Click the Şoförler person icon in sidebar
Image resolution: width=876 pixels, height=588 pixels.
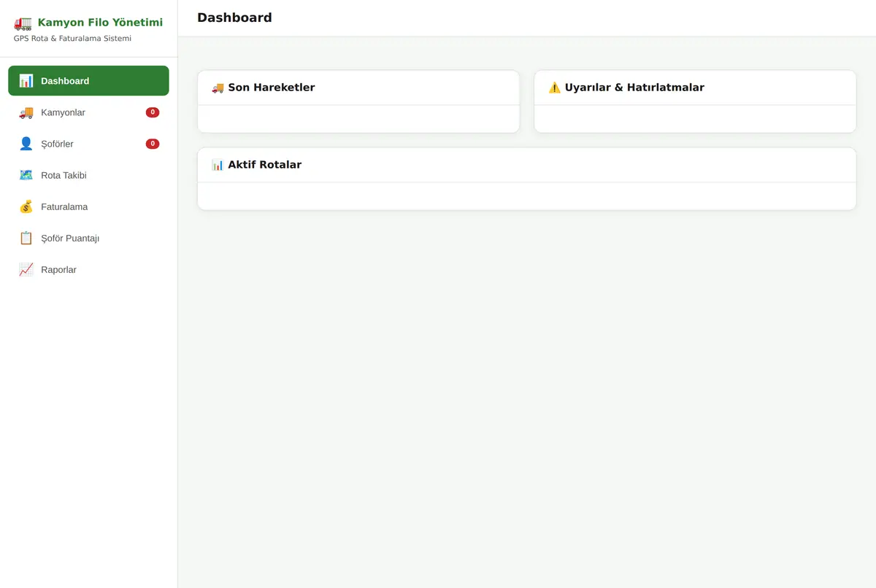[26, 144]
